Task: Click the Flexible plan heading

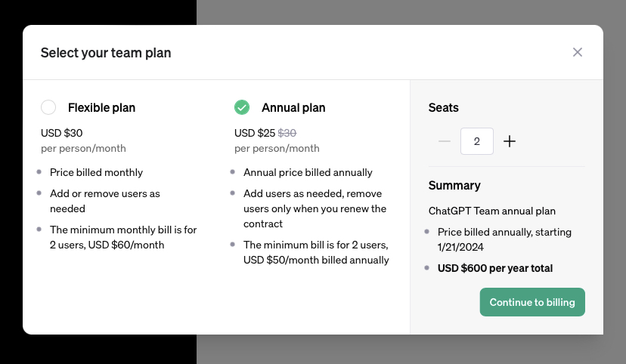Action: (101, 108)
